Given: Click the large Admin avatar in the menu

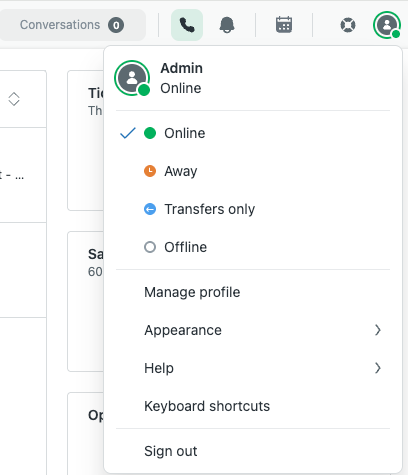Looking at the screenshot, I should [x=132, y=78].
